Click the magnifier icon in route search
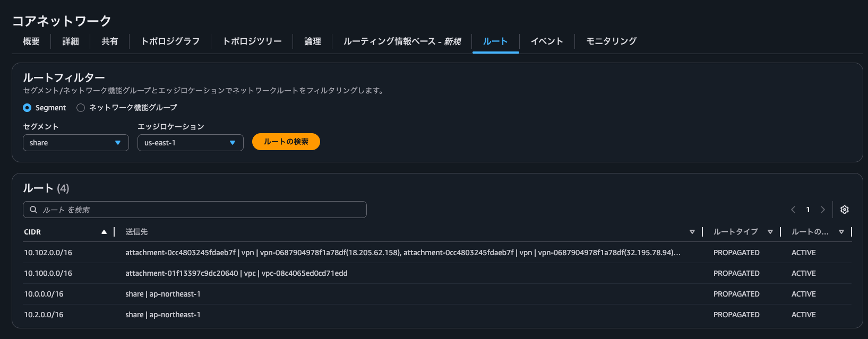This screenshot has width=868, height=339. coord(33,210)
